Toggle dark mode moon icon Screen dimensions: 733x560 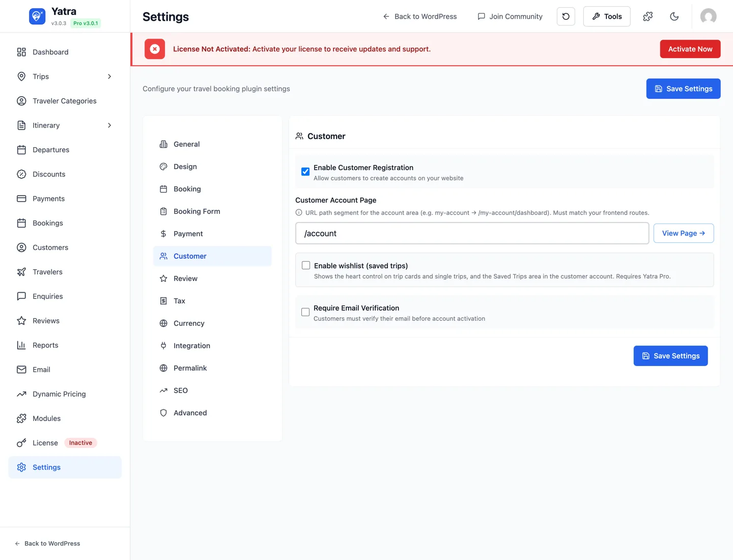point(674,16)
